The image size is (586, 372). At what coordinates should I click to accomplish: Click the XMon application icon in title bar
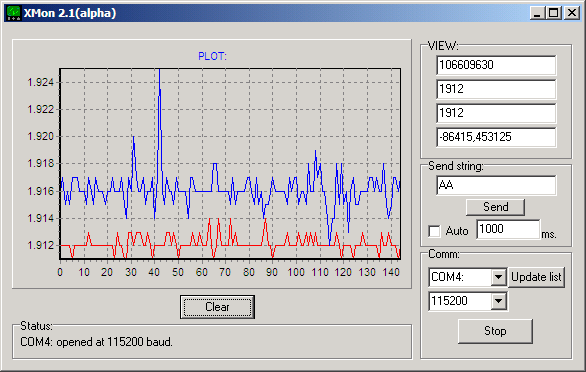pos(14,13)
